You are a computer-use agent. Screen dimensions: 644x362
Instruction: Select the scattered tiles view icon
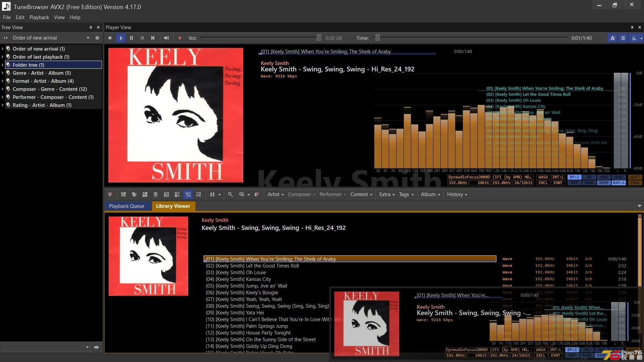[123, 194]
